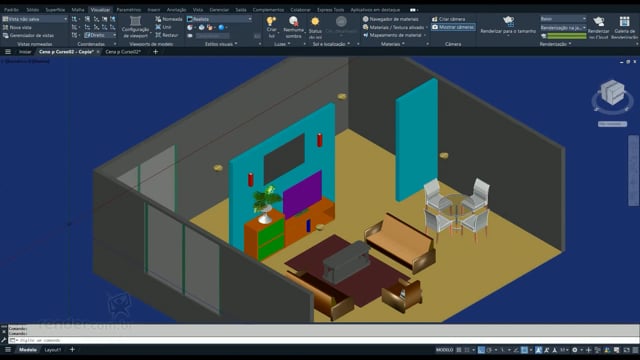Click the Criar câmera tool
This screenshot has height=360, width=640.
(449, 19)
